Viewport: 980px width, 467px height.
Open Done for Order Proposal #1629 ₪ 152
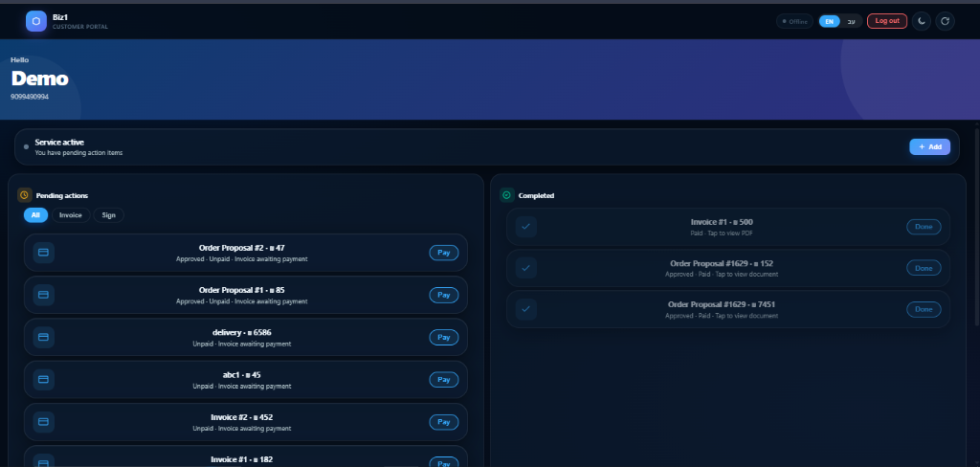[x=924, y=268]
